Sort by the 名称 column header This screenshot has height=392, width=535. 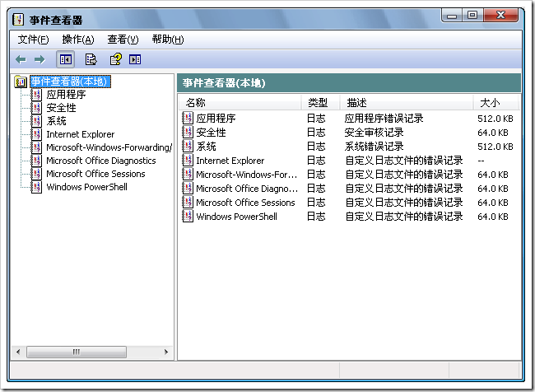pyautogui.click(x=240, y=102)
